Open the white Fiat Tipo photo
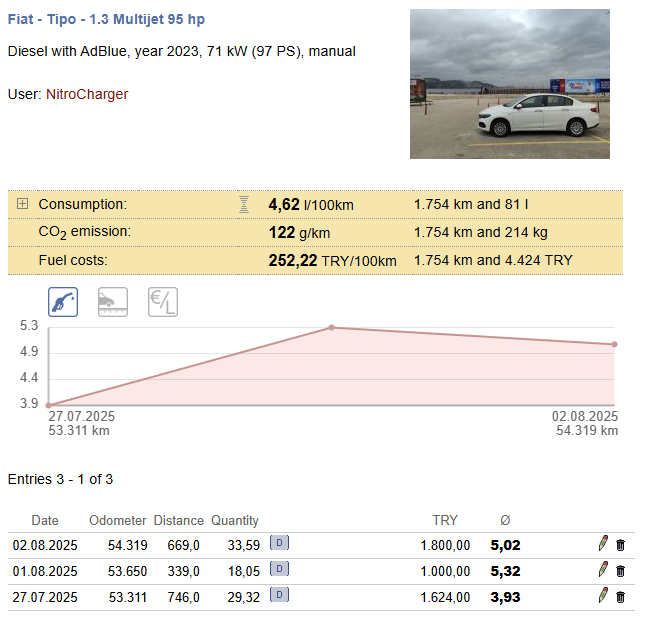Viewport: 651px width, 630px height. [510, 84]
